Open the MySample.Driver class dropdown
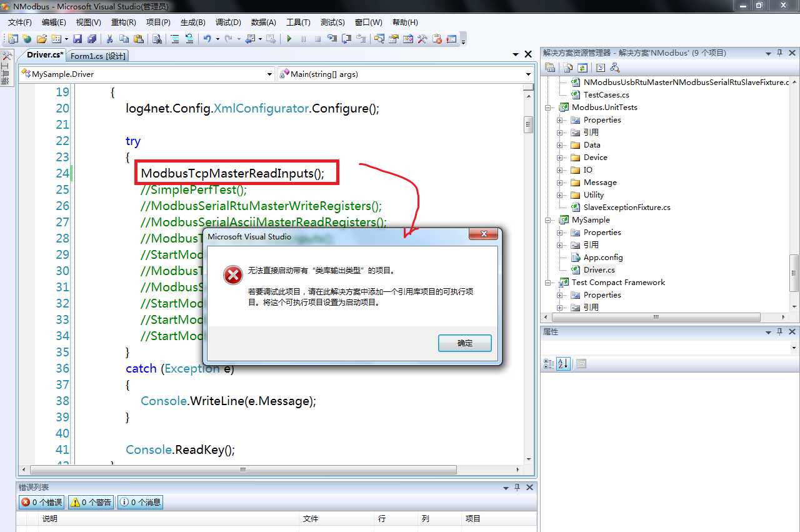Viewport: 800px width, 532px height. click(270, 74)
